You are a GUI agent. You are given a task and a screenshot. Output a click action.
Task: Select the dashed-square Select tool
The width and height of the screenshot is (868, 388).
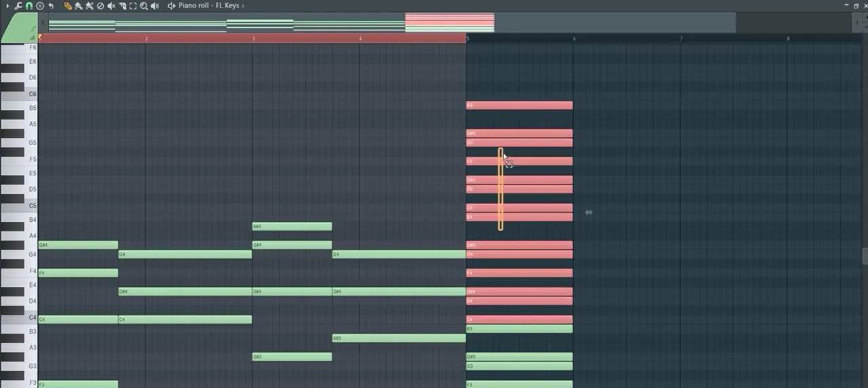pos(133,5)
